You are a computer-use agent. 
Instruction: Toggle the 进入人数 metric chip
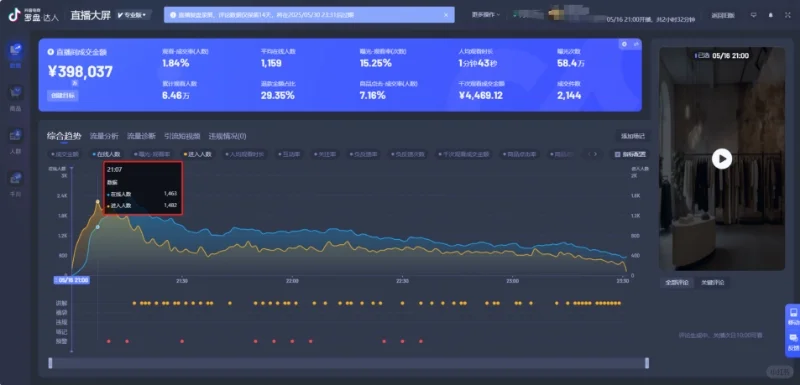pos(198,154)
